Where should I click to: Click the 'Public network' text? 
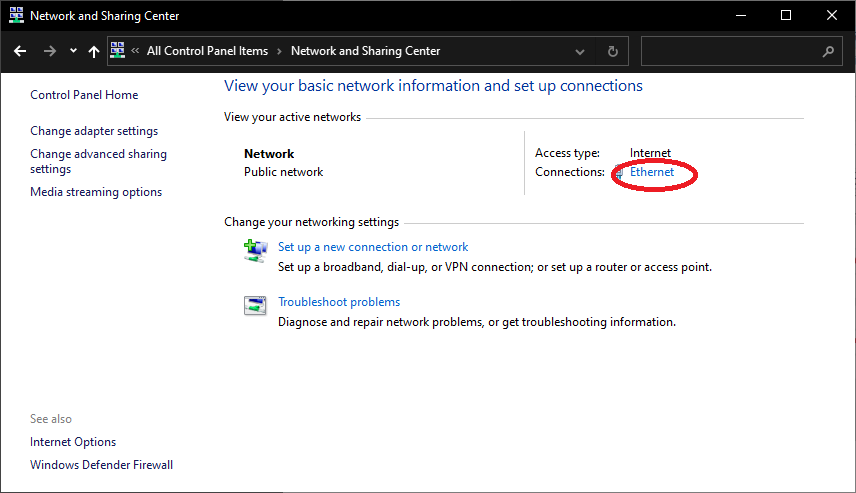(283, 172)
